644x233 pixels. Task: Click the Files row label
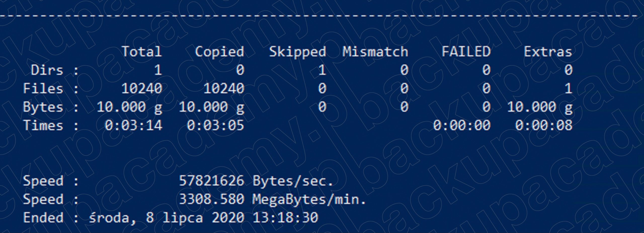43,88
